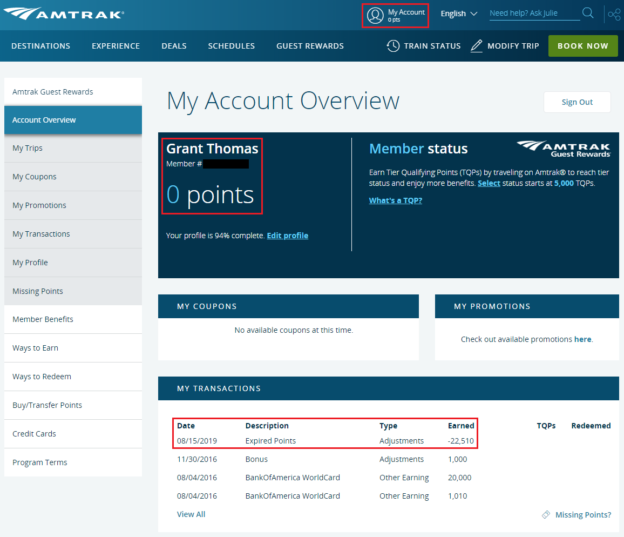This screenshot has width=624, height=537.
Task: Open My Promotions in sidebar
Action: 73,205
